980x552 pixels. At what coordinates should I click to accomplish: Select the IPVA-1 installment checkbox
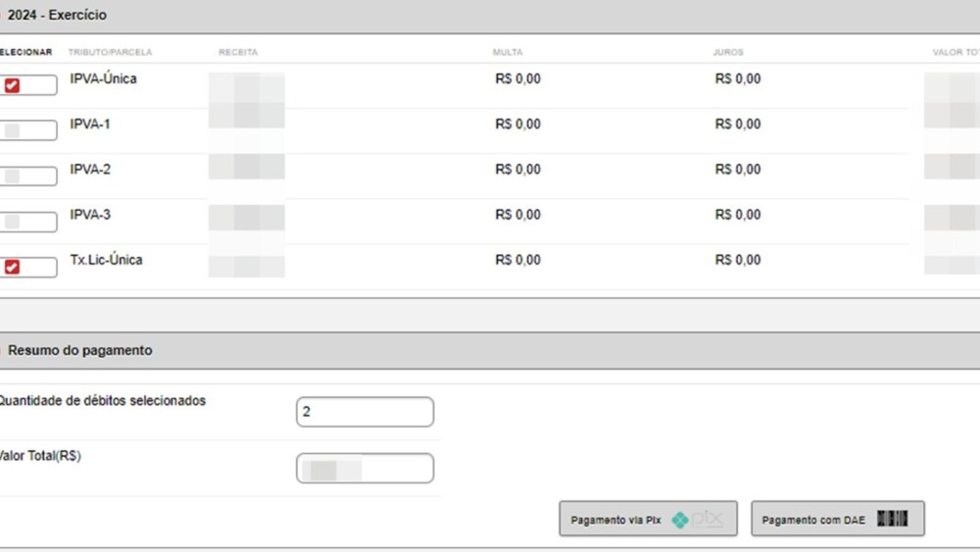(12, 131)
